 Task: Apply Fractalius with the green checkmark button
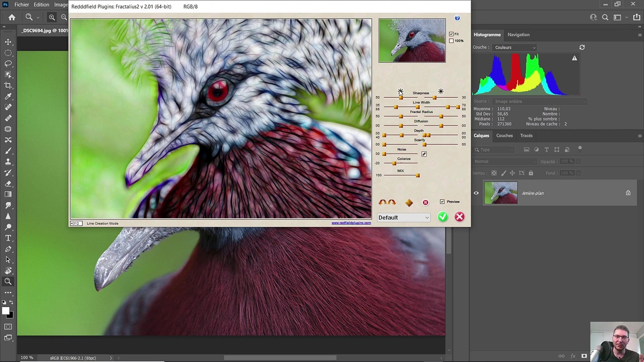pyautogui.click(x=443, y=217)
